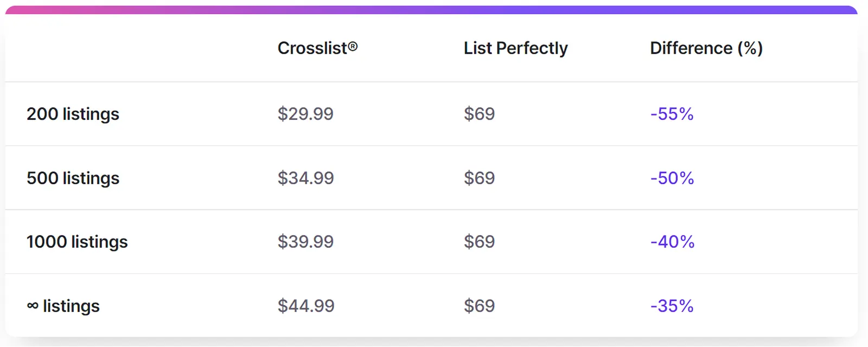
Task: Click the -50% difference value
Action: [672, 178]
